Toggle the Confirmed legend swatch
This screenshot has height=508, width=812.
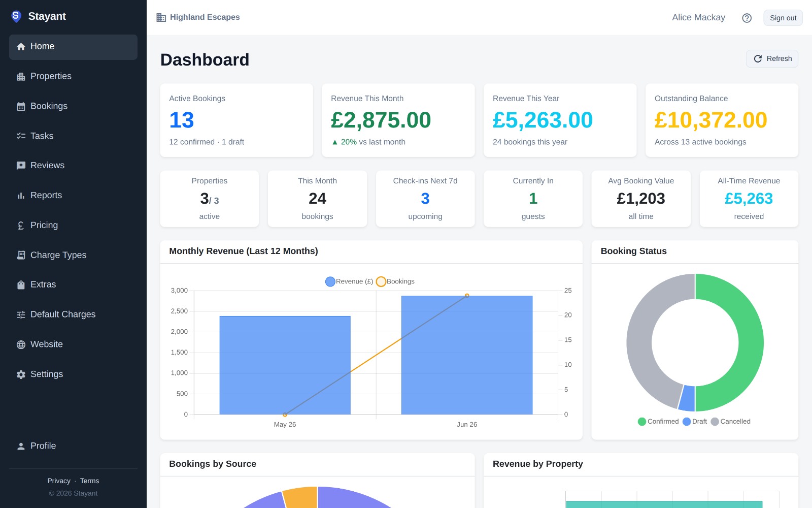[x=642, y=422]
